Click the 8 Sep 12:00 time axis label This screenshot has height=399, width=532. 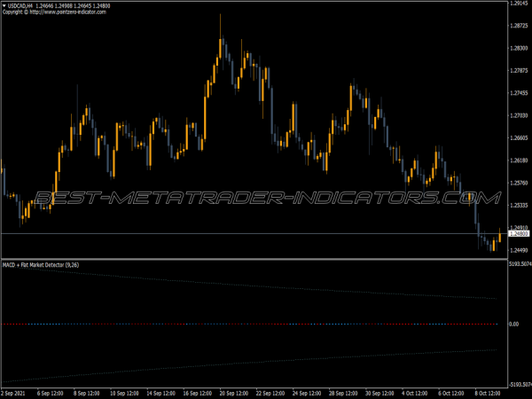[x=87, y=394]
